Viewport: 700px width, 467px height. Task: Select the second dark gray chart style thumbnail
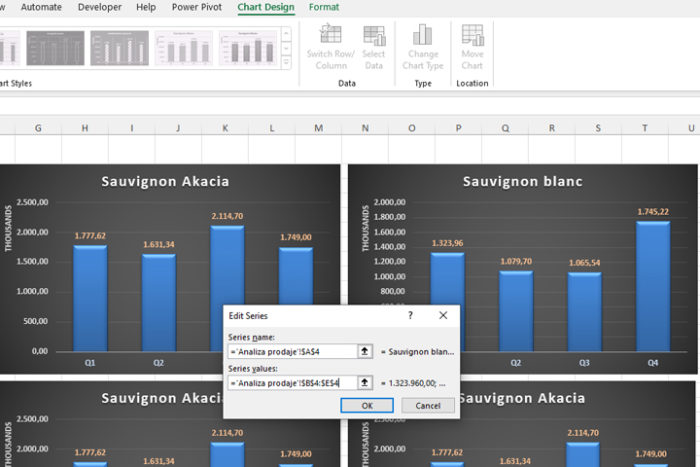pyautogui.click(x=119, y=48)
